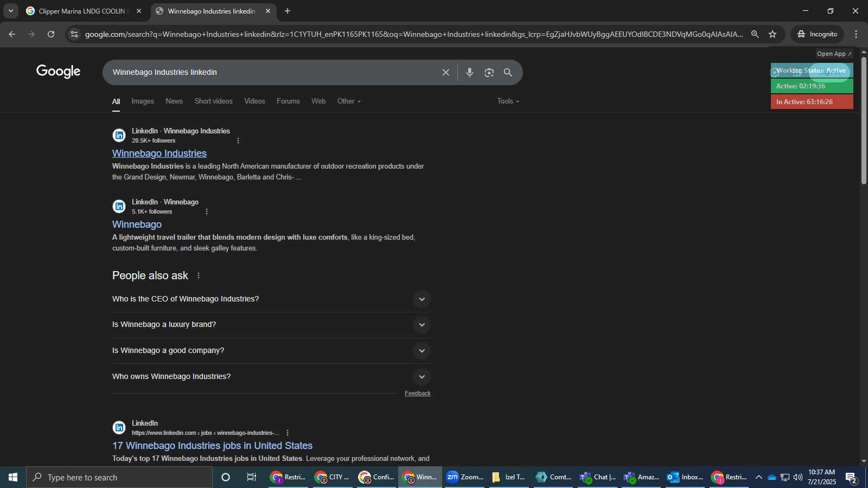This screenshot has height=488, width=868.
Task: Click the Feedback link
Action: (418, 394)
